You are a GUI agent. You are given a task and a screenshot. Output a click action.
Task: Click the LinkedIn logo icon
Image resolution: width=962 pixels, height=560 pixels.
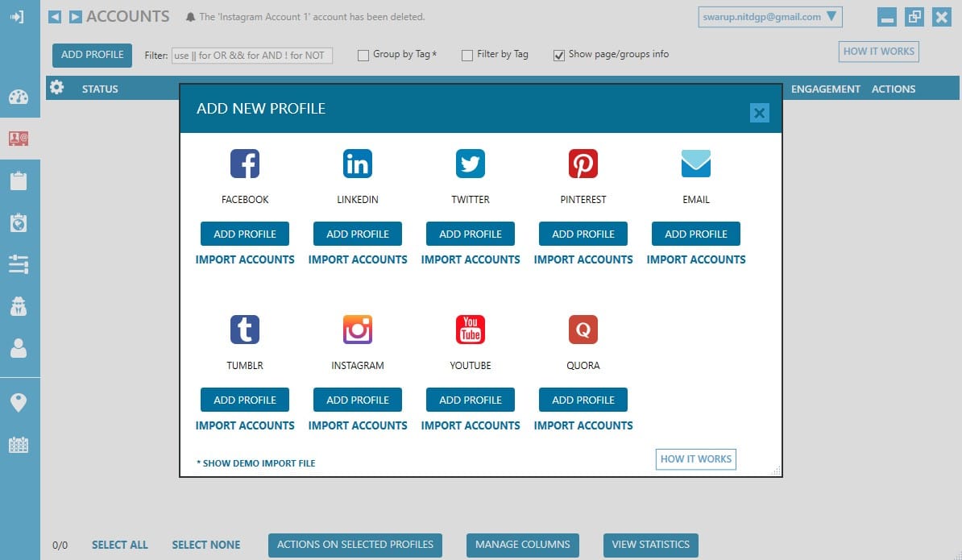pyautogui.click(x=358, y=164)
